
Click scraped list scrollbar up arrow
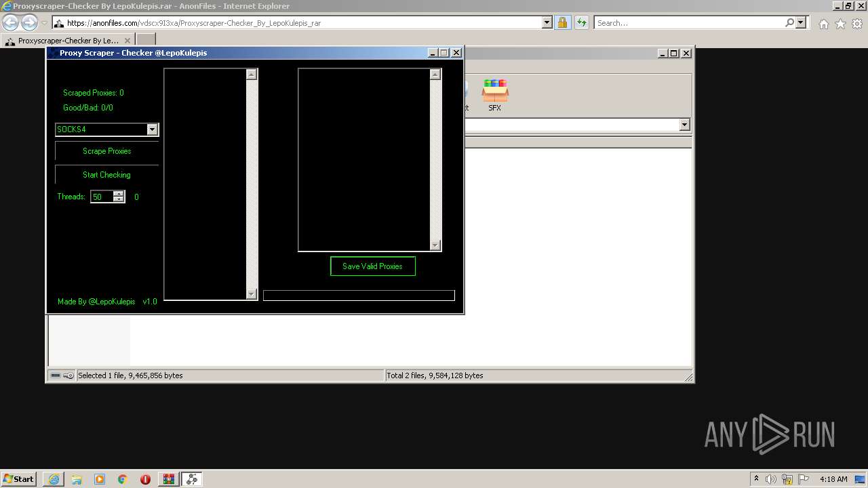[x=252, y=75]
